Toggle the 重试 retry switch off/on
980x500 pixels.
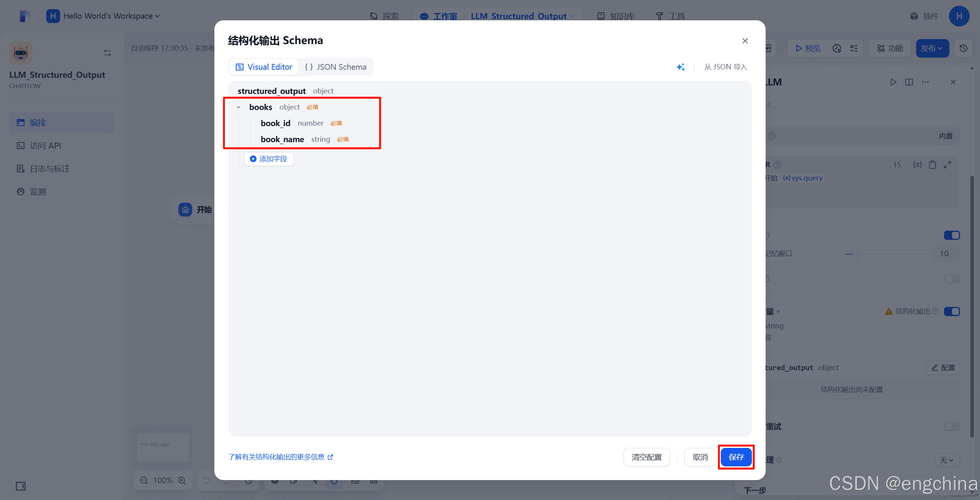[x=952, y=426]
